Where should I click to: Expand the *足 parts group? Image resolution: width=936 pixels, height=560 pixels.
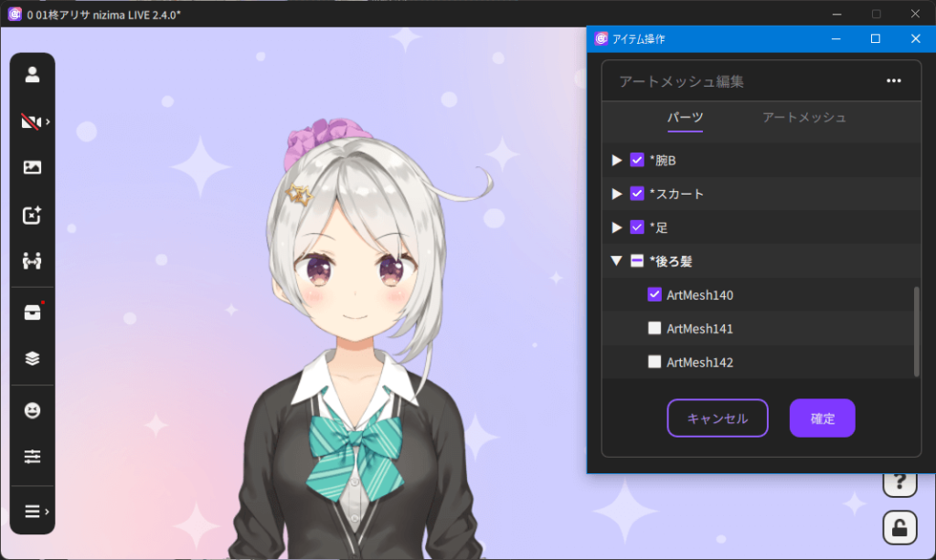[616, 227]
